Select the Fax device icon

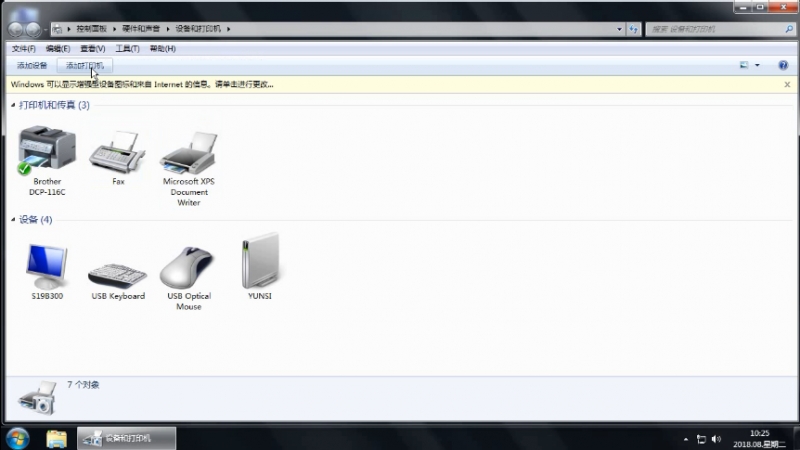click(x=118, y=152)
